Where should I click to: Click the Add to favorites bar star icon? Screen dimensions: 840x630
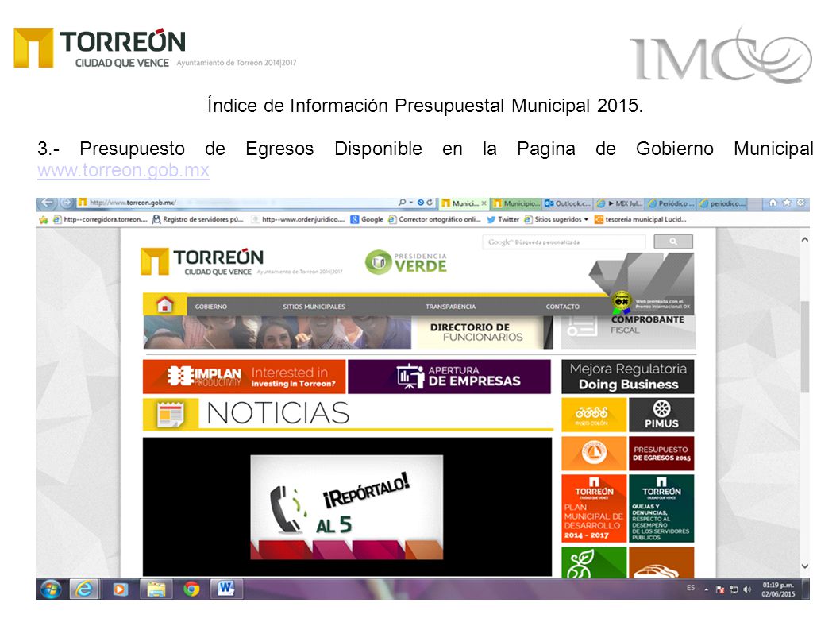point(44,219)
